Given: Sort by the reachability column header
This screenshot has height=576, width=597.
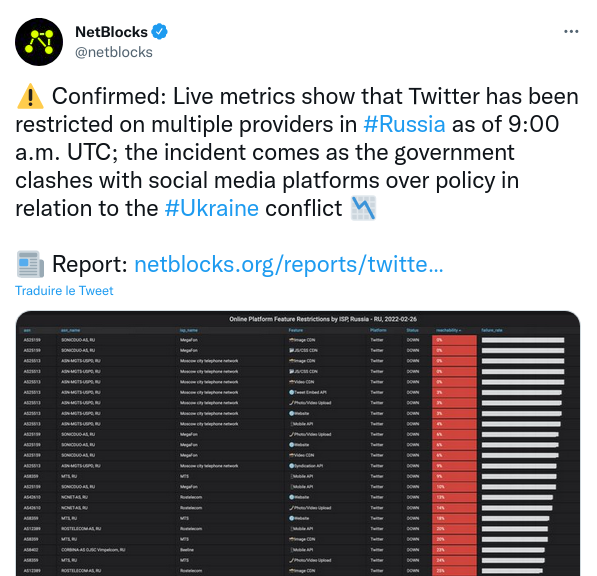Looking at the screenshot, I should 449,330.
